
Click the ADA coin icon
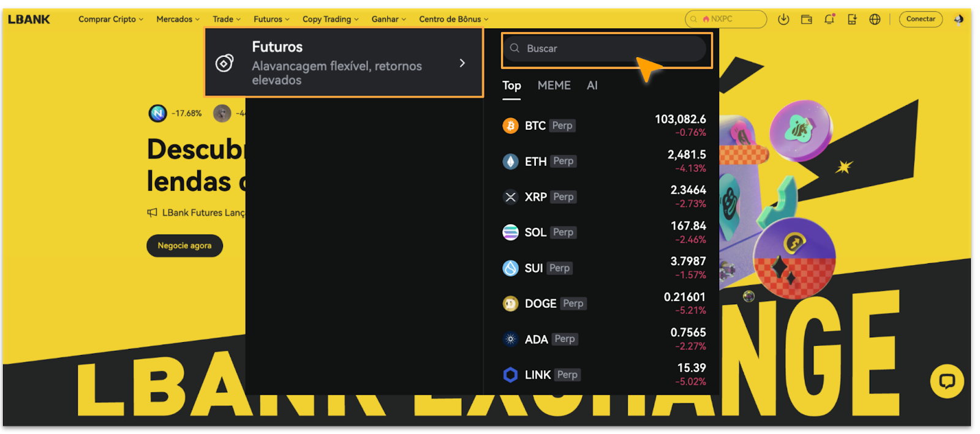click(510, 339)
